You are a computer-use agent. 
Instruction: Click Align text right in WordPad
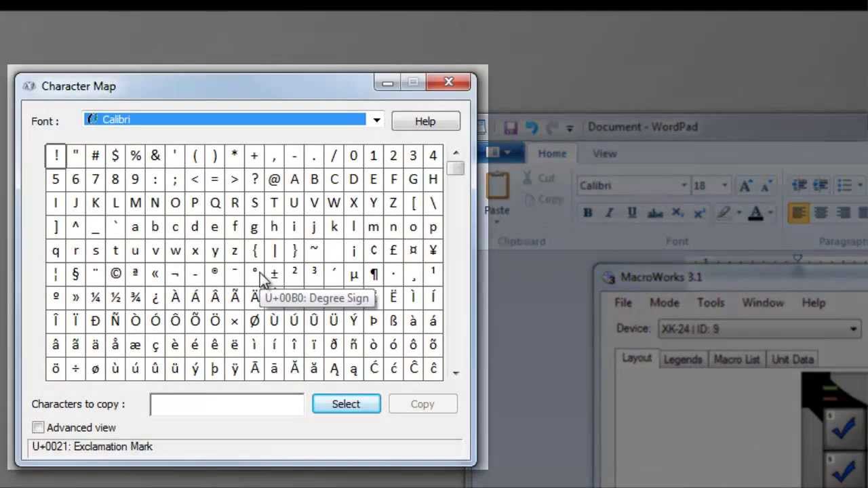coord(844,213)
